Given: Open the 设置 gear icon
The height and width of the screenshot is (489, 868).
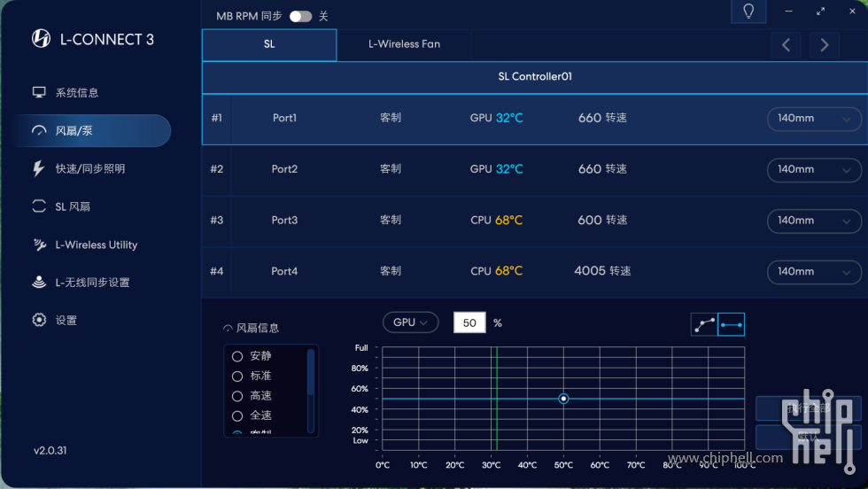Looking at the screenshot, I should click(39, 320).
